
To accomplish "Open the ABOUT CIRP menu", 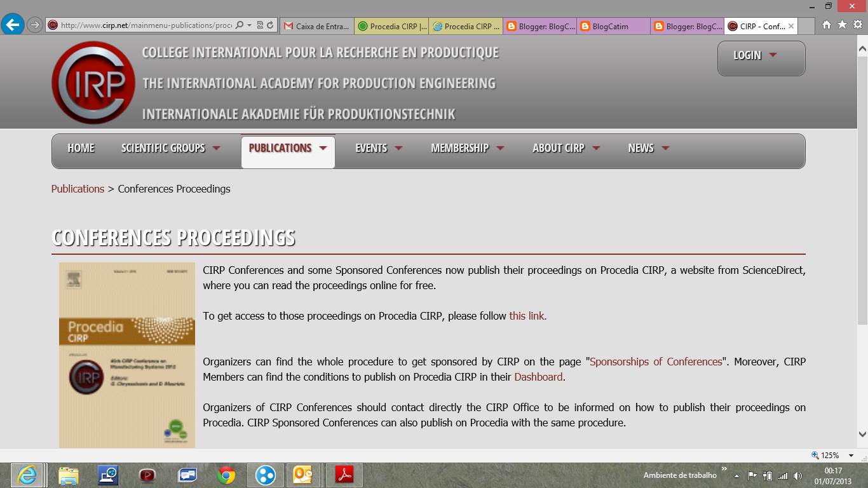I will pyautogui.click(x=558, y=148).
